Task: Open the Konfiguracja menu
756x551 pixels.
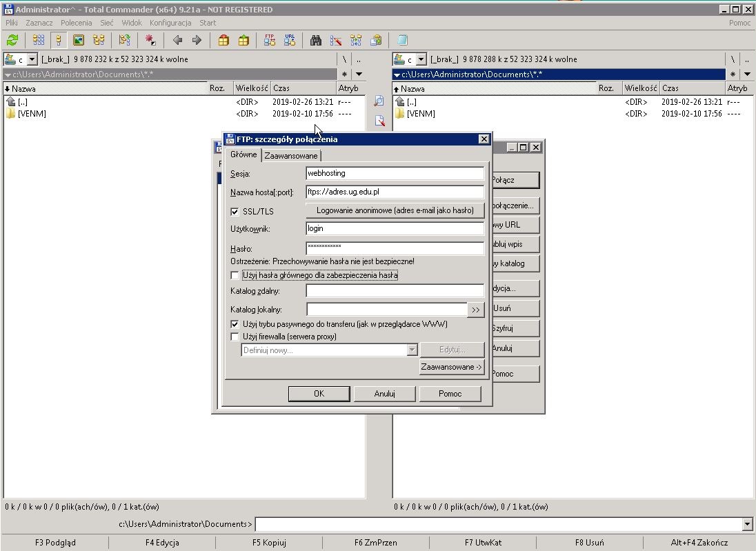Action: pos(170,23)
